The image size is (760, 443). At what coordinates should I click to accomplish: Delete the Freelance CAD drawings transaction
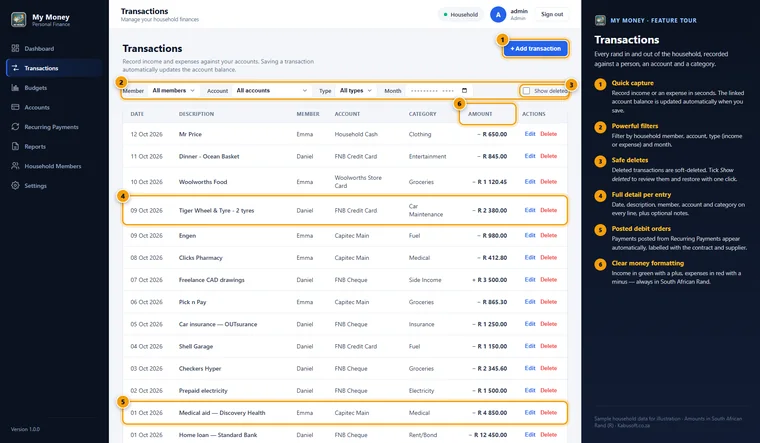pos(549,280)
